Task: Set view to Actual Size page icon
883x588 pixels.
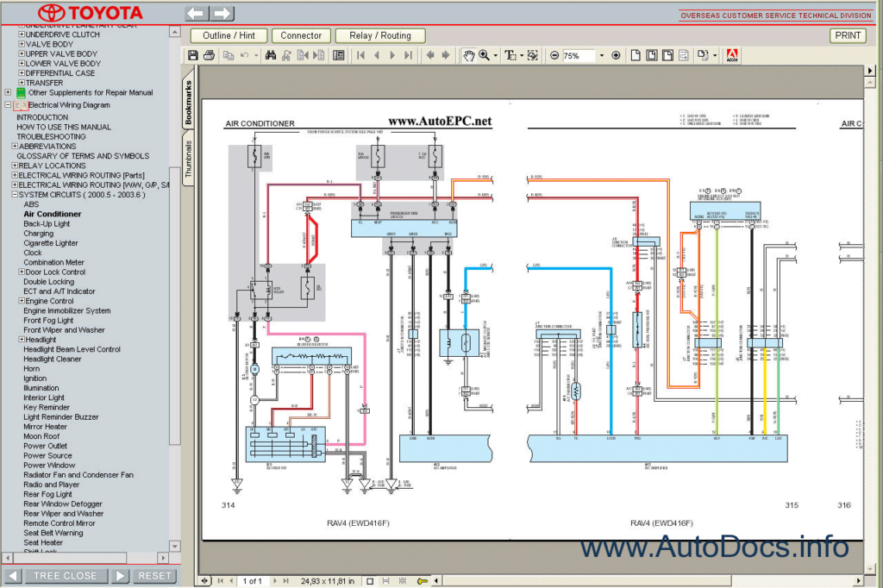Action: click(x=636, y=55)
